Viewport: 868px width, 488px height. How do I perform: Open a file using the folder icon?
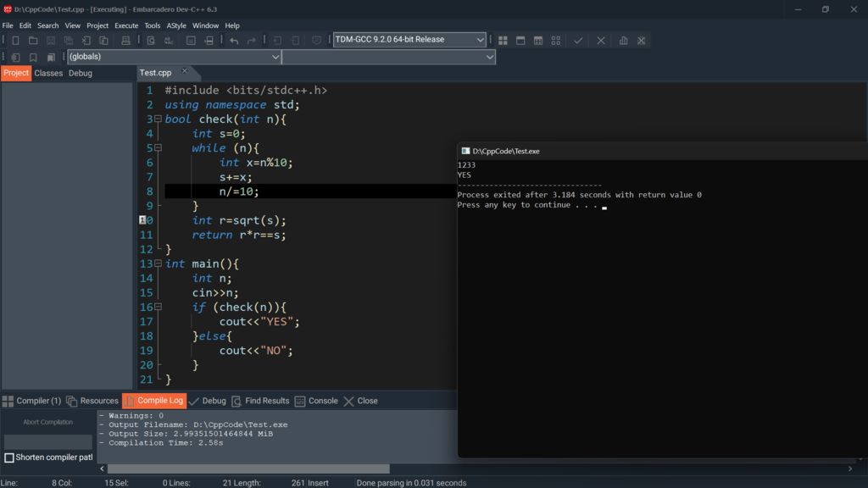coord(33,41)
